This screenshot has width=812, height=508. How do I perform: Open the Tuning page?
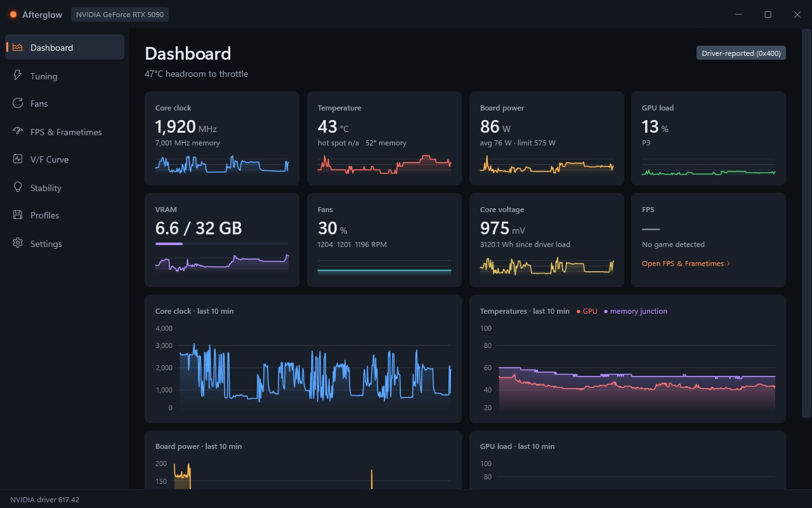(65, 76)
